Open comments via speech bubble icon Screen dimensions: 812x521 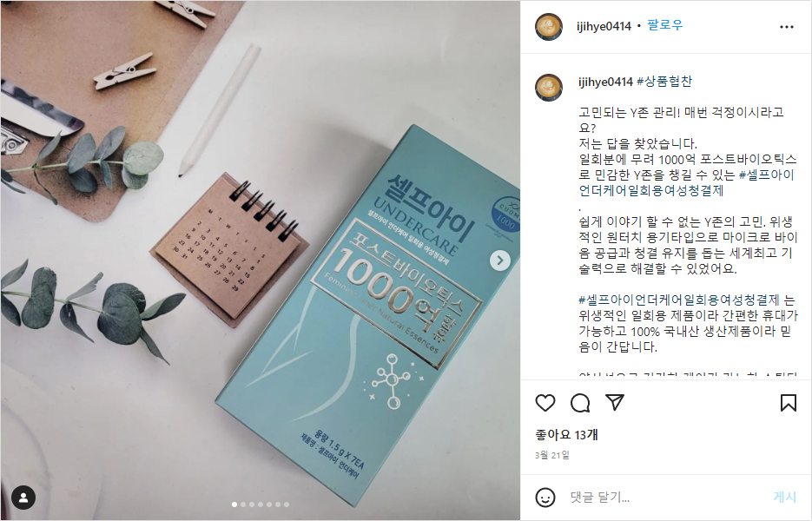(x=580, y=403)
